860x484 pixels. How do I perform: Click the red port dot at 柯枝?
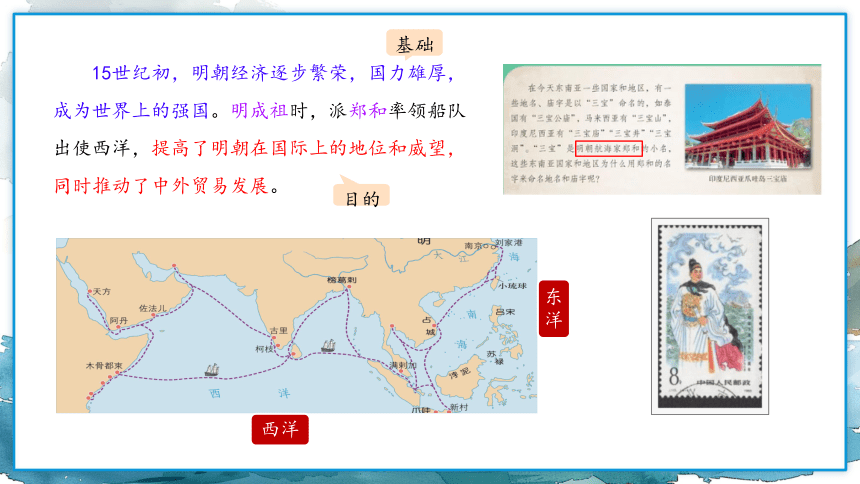[276, 346]
